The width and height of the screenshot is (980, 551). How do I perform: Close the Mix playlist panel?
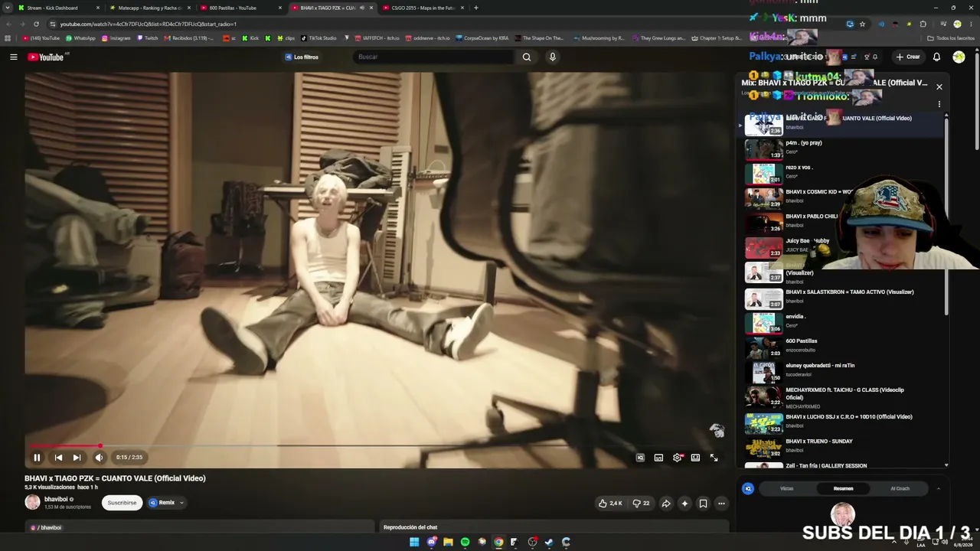(939, 86)
